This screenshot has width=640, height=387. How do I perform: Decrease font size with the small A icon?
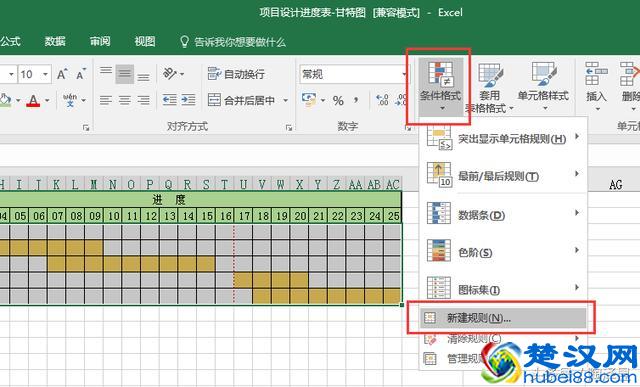pos(81,74)
